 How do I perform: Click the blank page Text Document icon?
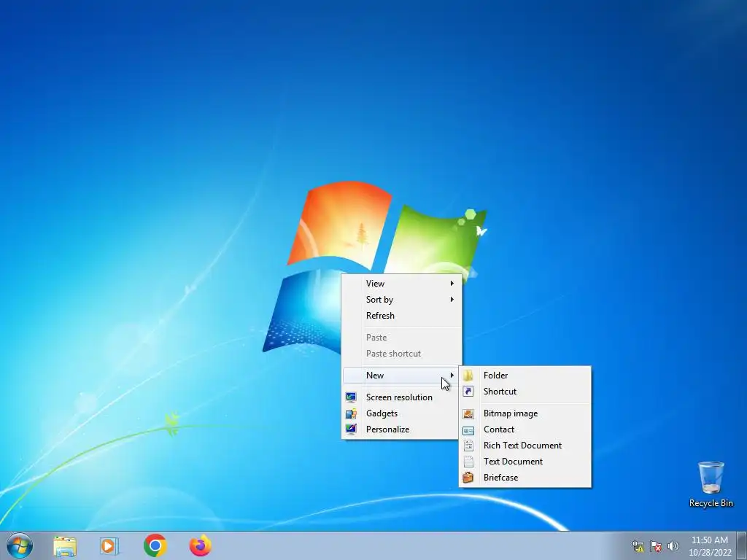click(468, 462)
